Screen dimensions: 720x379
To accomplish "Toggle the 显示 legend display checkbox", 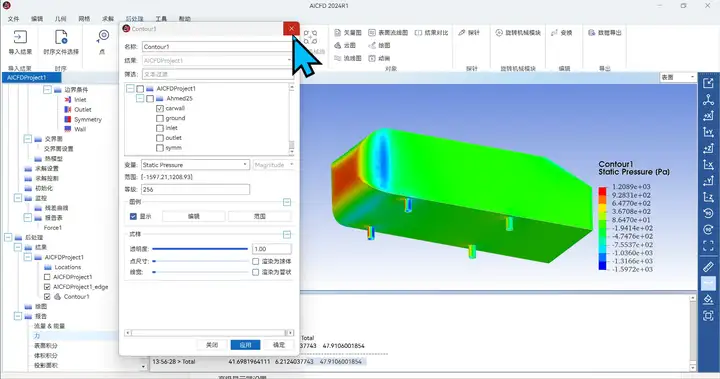I will coord(133,216).
